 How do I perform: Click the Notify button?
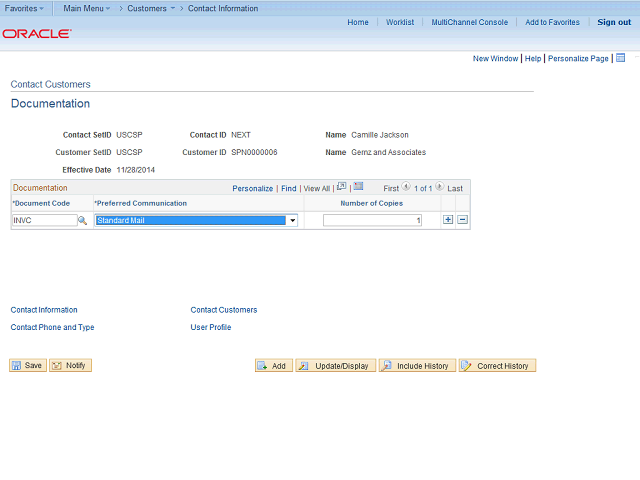pyautogui.click(x=70, y=365)
